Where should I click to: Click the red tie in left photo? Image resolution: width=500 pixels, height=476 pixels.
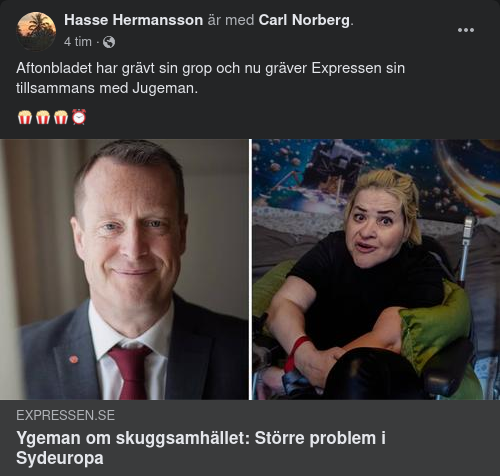click(129, 372)
